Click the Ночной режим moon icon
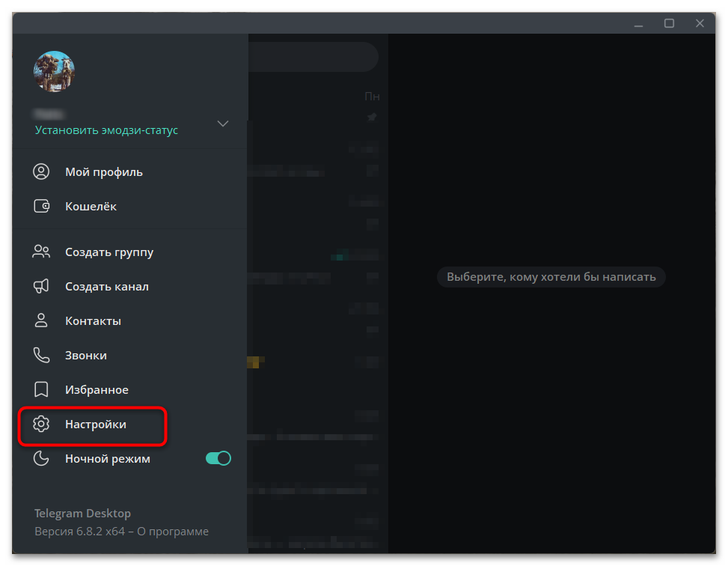Viewport: 728px width, 566px height. (41, 458)
